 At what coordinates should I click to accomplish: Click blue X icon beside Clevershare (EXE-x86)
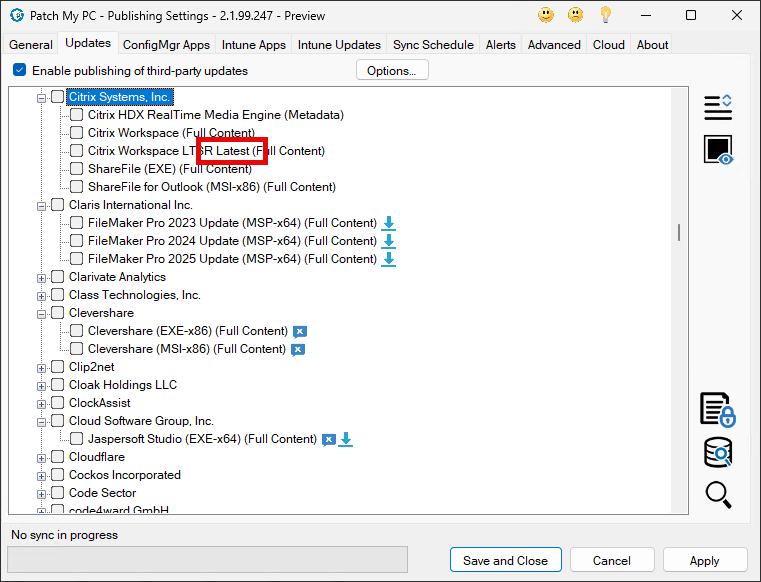click(x=300, y=332)
